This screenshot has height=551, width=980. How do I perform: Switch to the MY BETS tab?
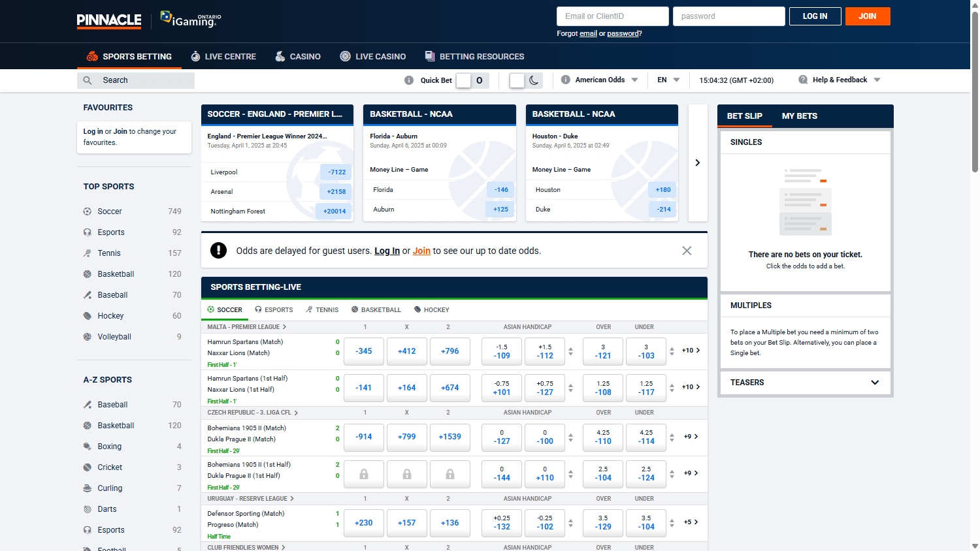(x=799, y=116)
